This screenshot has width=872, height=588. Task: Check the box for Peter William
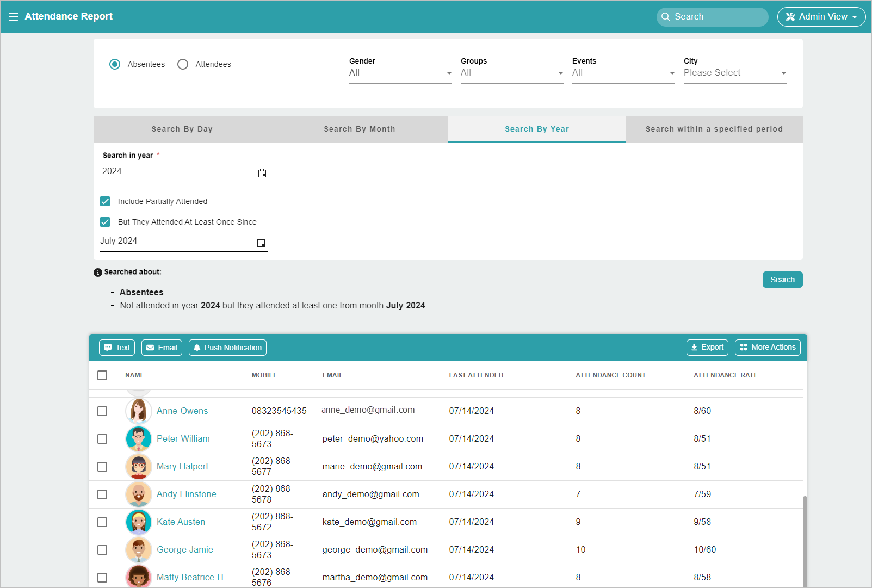click(102, 439)
